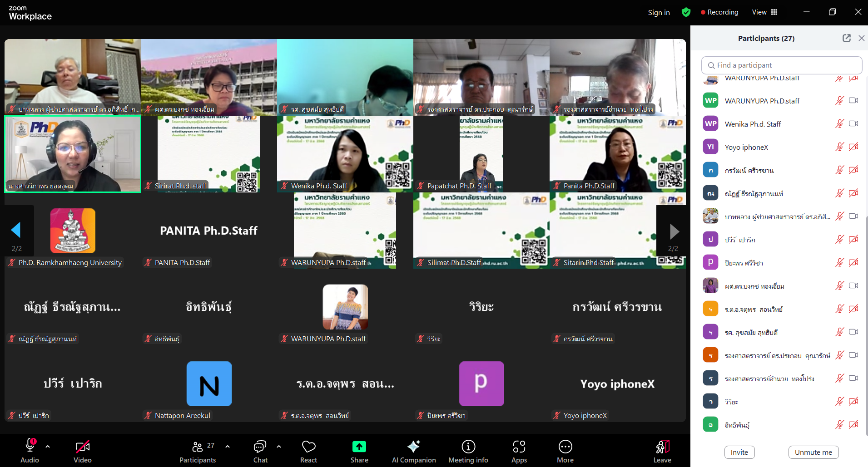Image resolution: width=868 pixels, height=467 pixels.
Task: Click the Invite button
Action: click(739, 452)
